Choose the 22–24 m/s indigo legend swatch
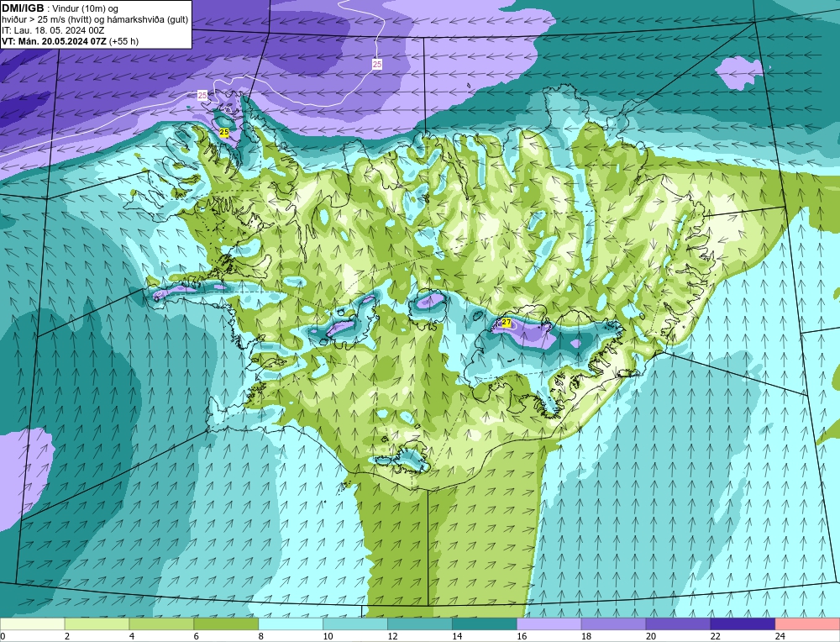 (x=743, y=624)
